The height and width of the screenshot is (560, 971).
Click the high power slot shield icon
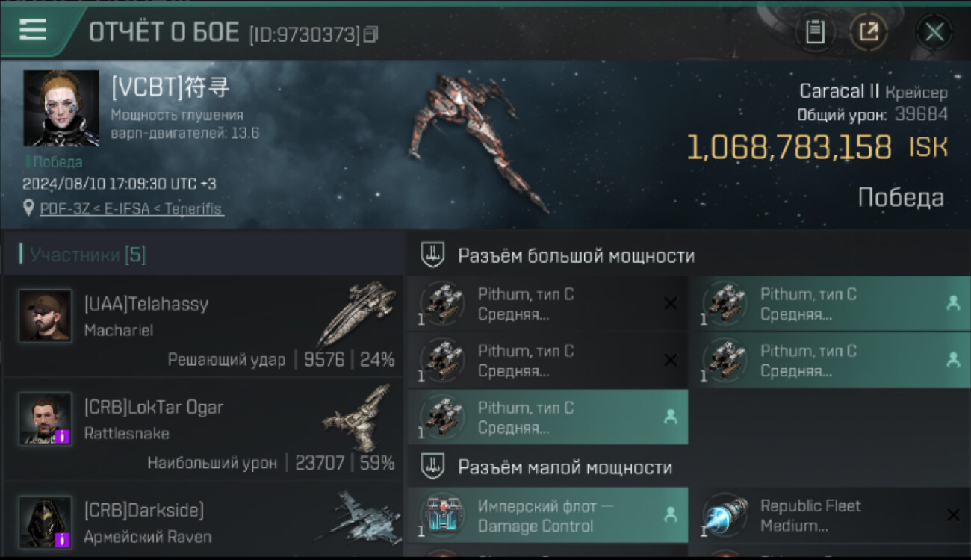pyautogui.click(x=432, y=255)
